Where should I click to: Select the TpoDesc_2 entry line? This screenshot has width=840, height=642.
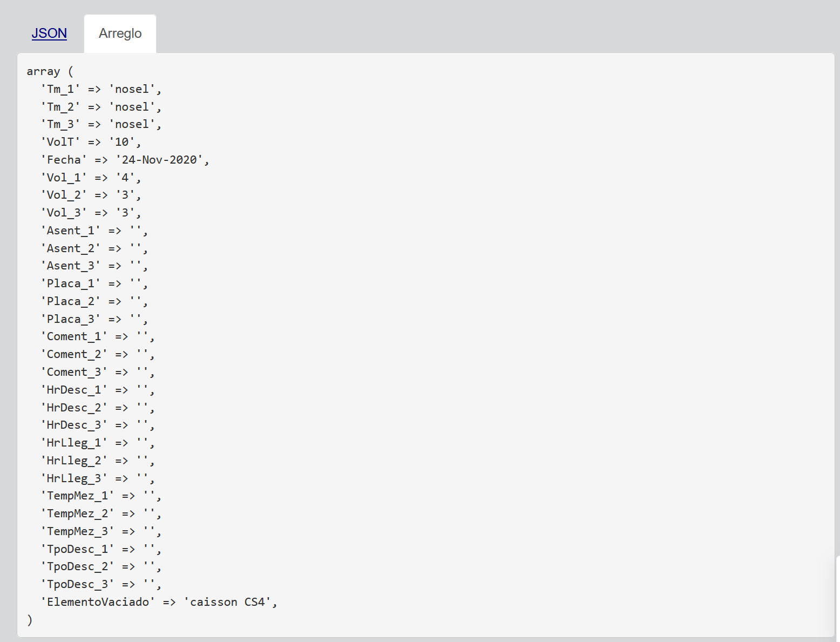tap(101, 566)
